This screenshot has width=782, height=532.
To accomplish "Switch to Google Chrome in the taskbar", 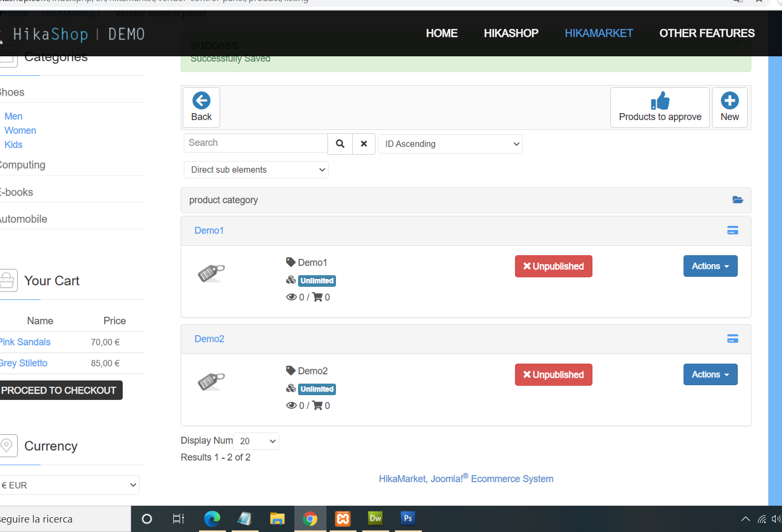I will [310, 519].
